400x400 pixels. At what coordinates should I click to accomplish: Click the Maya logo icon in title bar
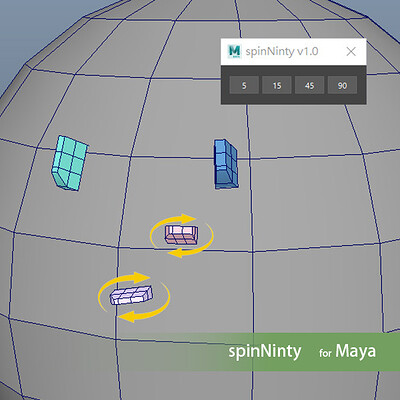(x=234, y=52)
